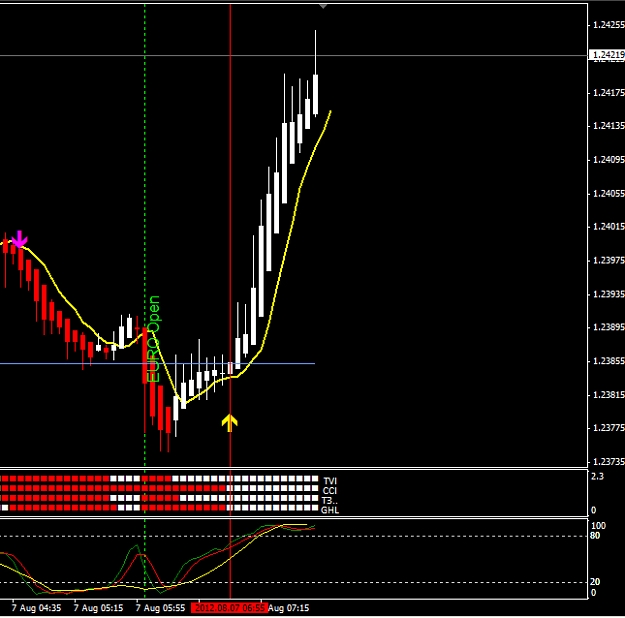Click the 20 level label in oscillator panel
Image resolution: width=625 pixels, height=618 pixels.
pos(595,582)
